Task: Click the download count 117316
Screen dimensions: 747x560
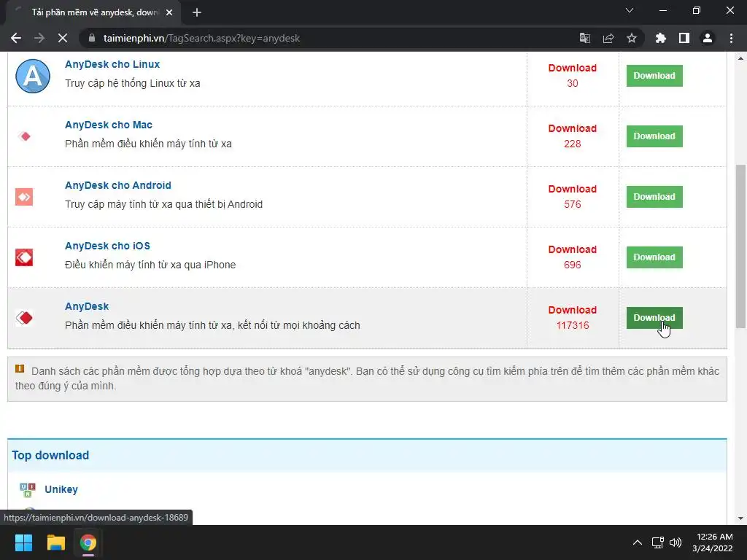Action: [573, 325]
